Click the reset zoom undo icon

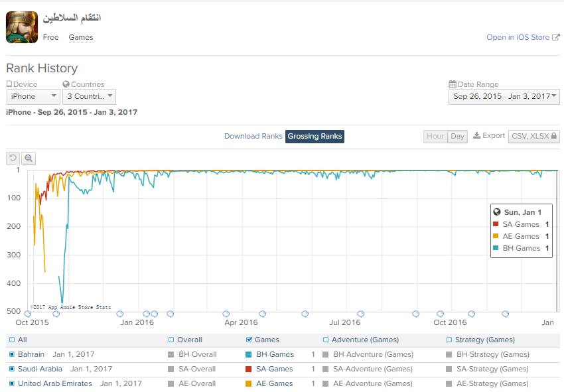click(x=13, y=158)
